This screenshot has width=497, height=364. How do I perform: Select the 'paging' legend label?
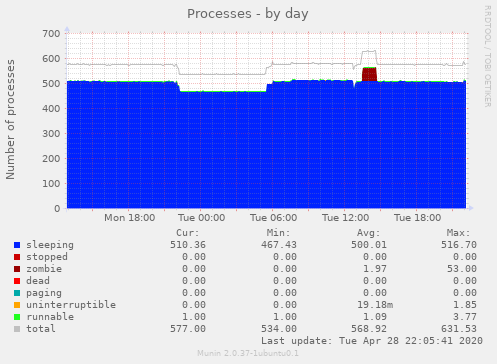[44, 293]
